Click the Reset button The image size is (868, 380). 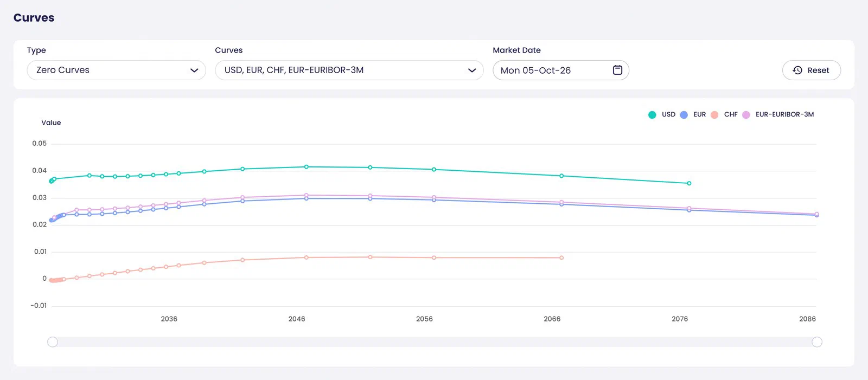811,70
